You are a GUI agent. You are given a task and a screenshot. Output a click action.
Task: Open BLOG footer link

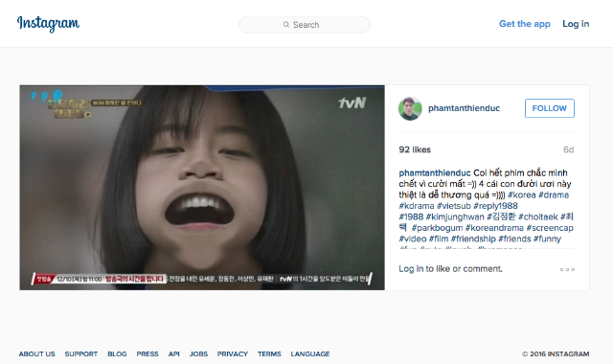point(117,353)
